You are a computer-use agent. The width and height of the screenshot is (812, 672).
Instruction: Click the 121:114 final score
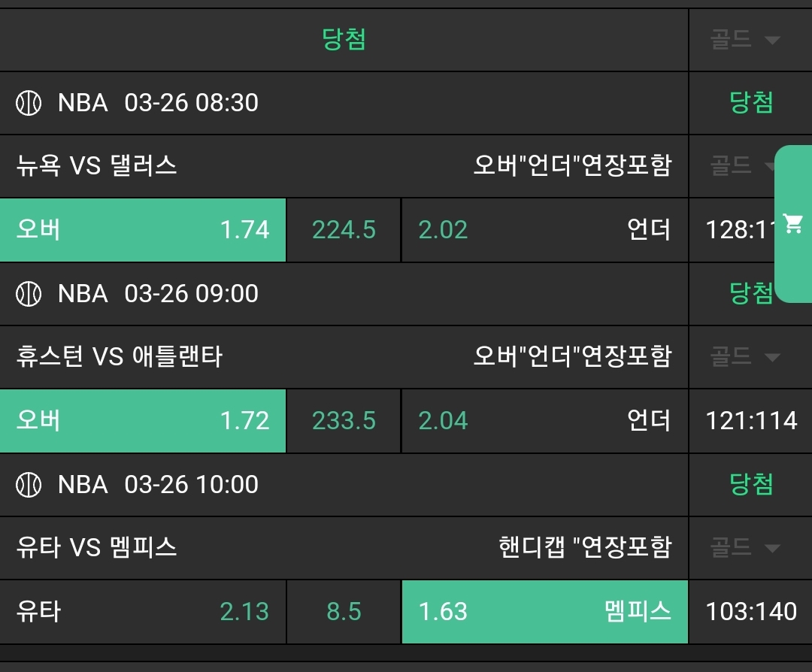[751, 421]
